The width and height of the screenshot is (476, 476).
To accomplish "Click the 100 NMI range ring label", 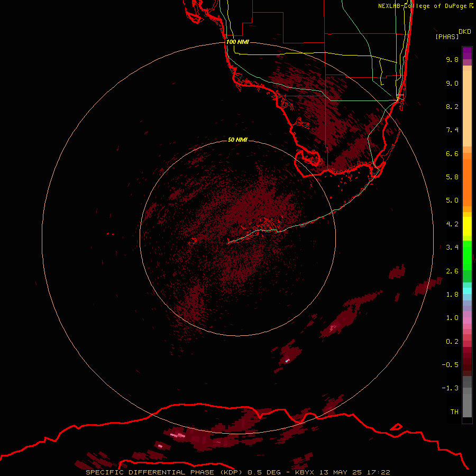I will [x=237, y=42].
